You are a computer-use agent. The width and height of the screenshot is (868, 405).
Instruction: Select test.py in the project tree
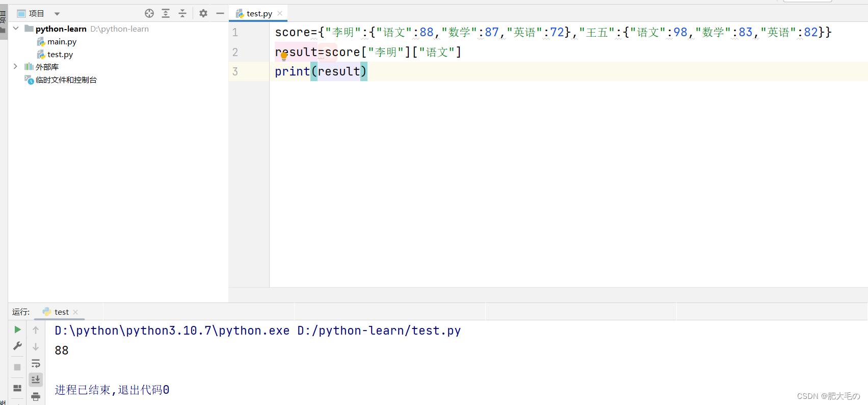click(x=60, y=55)
